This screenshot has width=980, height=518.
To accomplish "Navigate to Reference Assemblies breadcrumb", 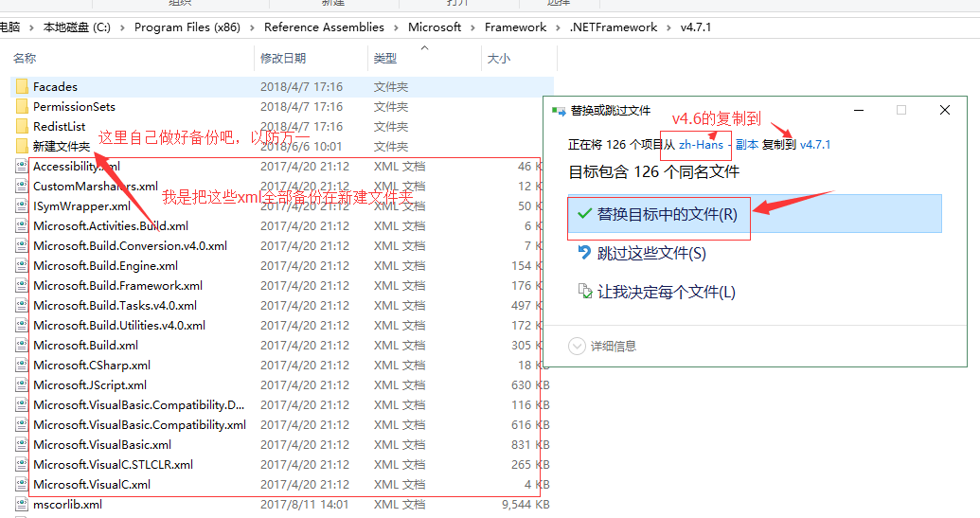I will coord(325,27).
